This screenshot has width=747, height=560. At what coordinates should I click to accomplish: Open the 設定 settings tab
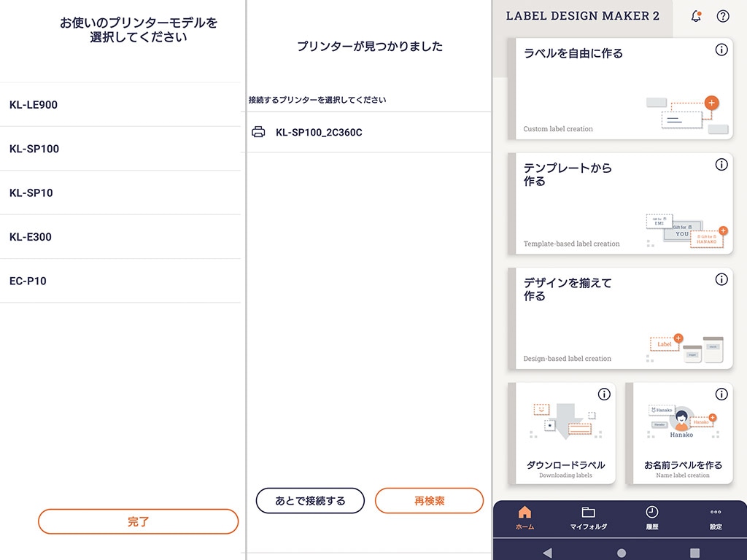click(716, 518)
